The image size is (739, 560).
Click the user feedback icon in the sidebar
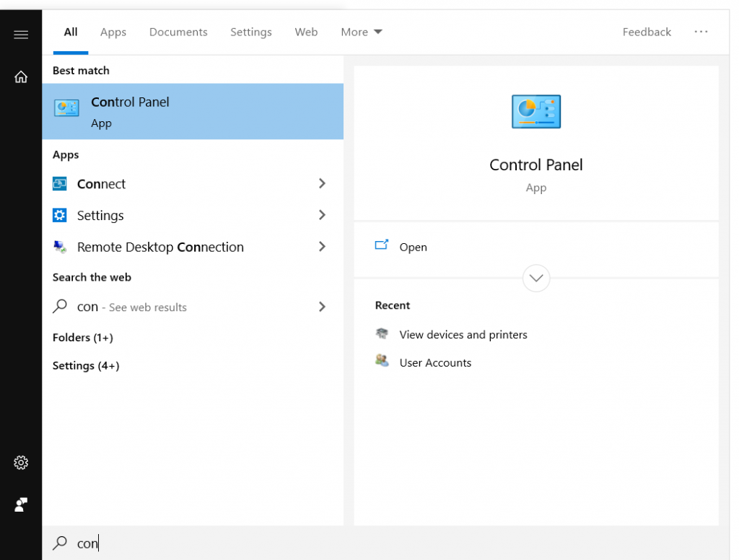pos(21,505)
